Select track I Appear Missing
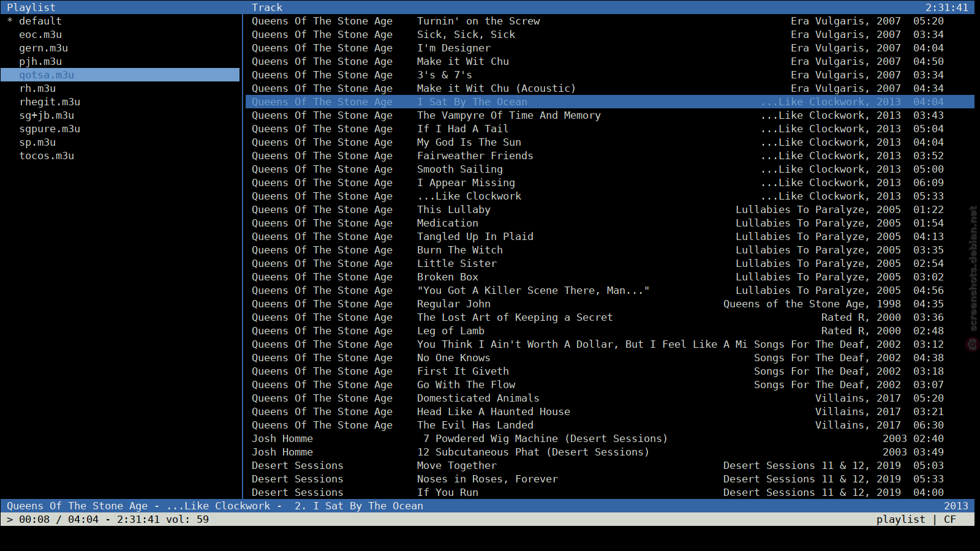980x551 pixels. point(610,182)
